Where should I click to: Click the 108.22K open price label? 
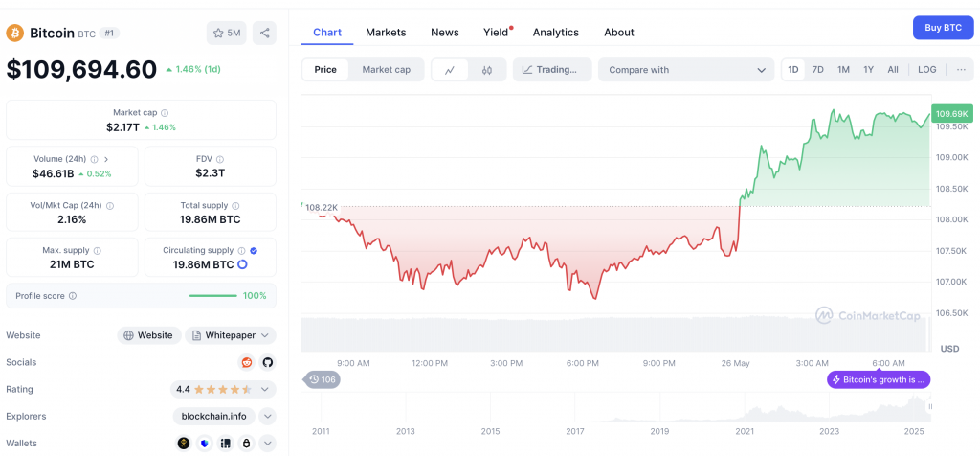click(322, 207)
